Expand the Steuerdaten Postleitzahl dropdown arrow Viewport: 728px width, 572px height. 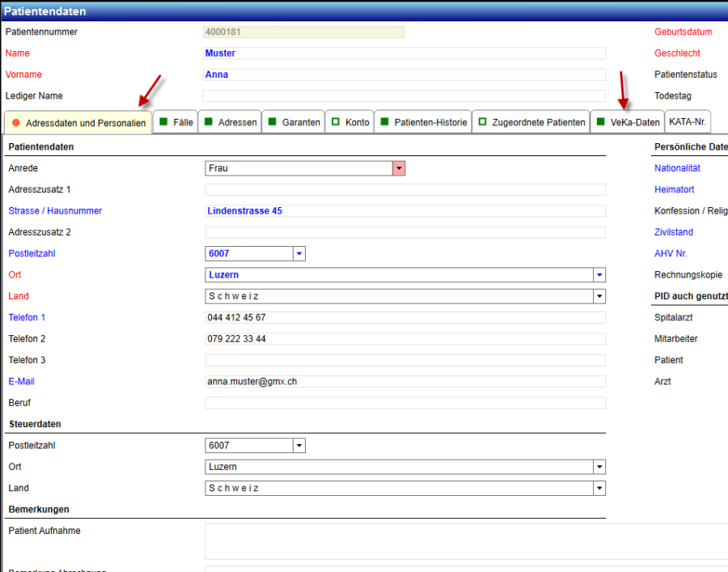point(298,445)
